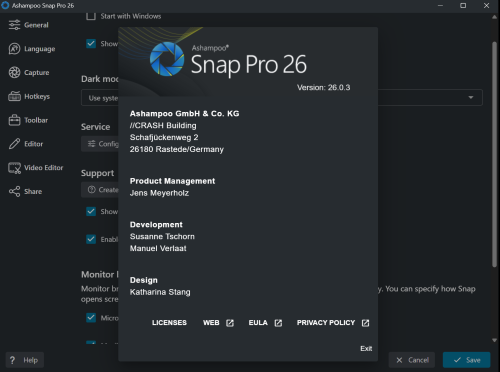Click the settings vertical scrollbar
This screenshot has height=372, width=500.
[494, 154]
